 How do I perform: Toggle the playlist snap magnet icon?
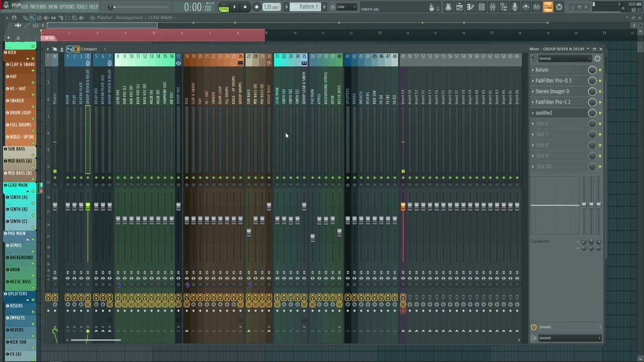coord(14,18)
